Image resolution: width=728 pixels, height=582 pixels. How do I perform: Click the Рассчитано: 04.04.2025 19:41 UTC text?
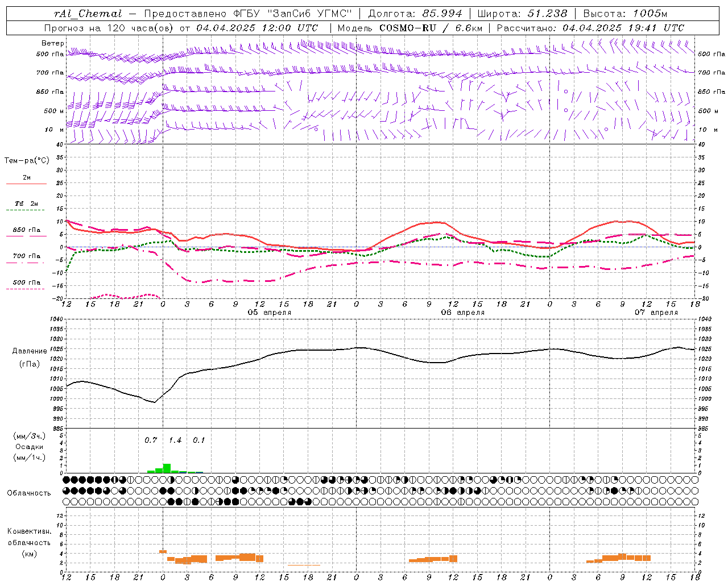pyautogui.click(x=590, y=28)
